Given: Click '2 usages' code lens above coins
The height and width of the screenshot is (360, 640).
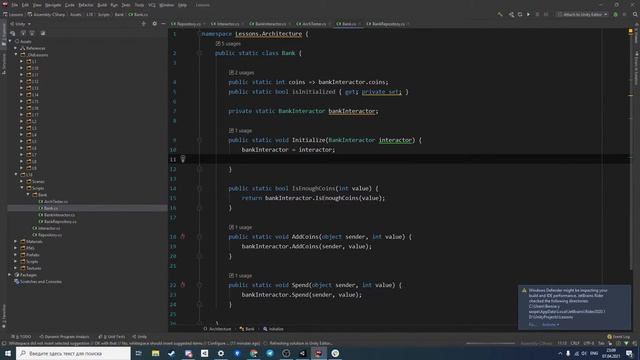Looking at the screenshot, I should click(x=241, y=73).
